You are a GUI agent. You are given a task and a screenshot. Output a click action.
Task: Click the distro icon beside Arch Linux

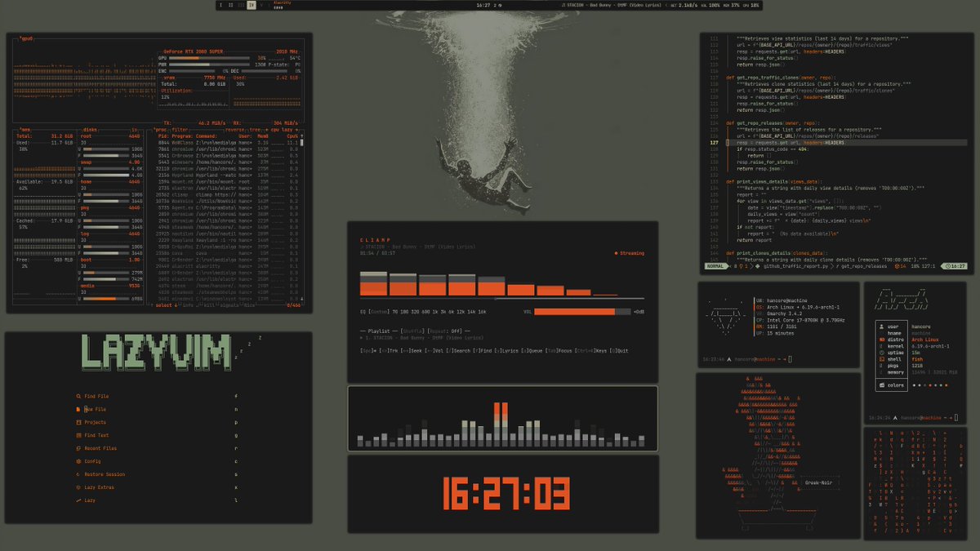click(x=880, y=339)
